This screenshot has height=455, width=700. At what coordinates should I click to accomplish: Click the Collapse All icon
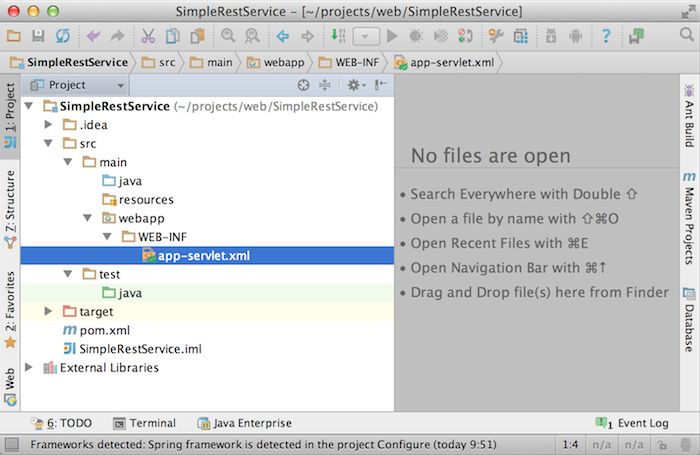click(325, 85)
